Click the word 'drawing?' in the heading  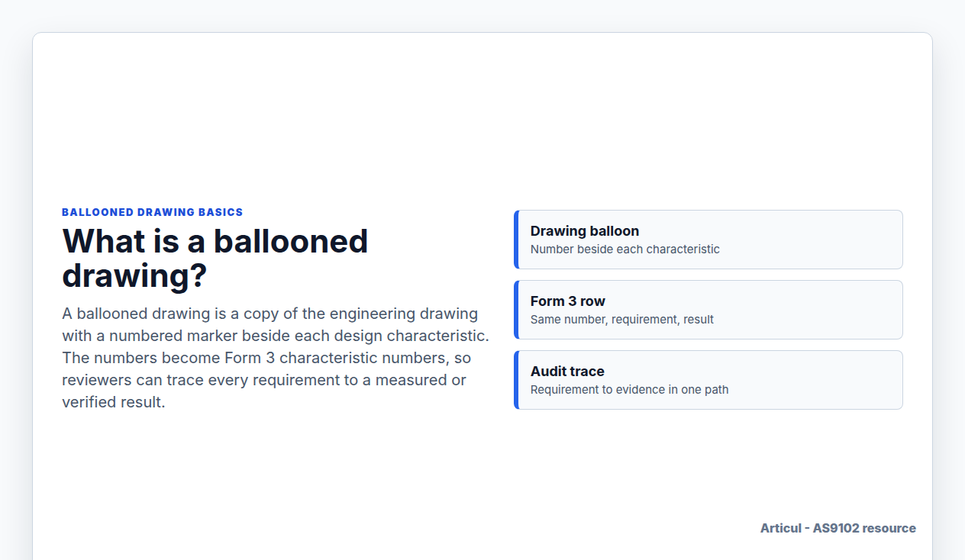point(134,275)
